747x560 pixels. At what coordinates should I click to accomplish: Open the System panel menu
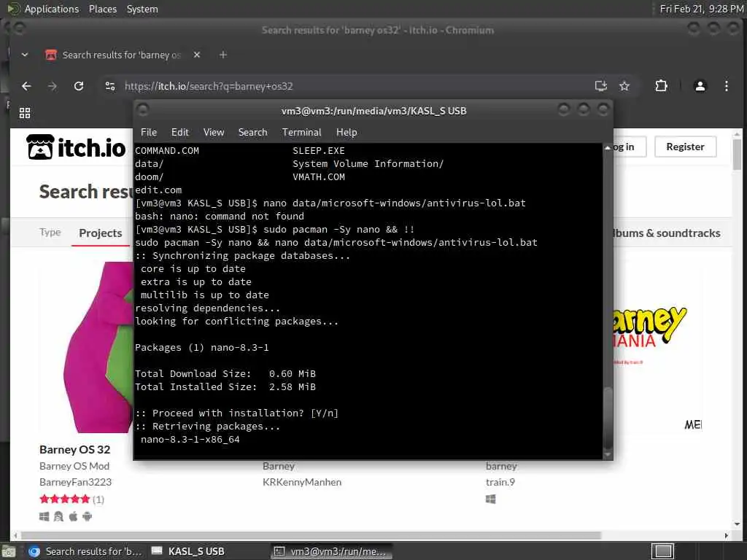pos(142,9)
